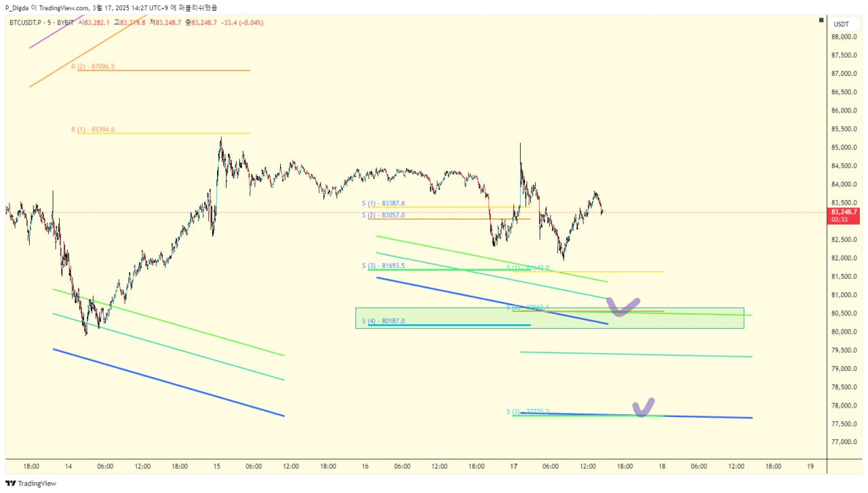Click date label 19 on time axis
The height and width of the screenshot is (493, 868).
(x=810, y=467)
